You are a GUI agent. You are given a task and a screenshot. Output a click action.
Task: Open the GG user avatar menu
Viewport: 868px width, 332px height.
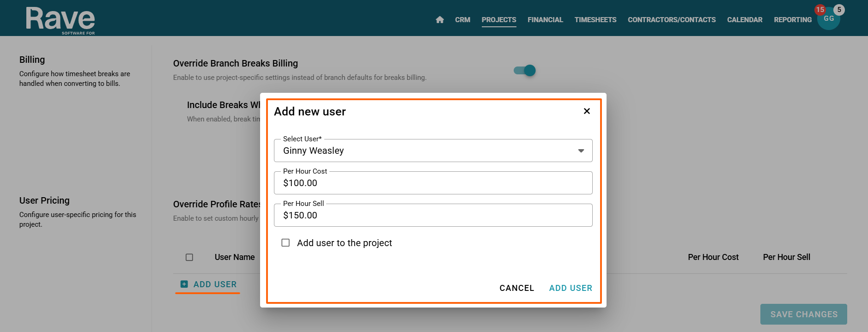tap(829, 19)
